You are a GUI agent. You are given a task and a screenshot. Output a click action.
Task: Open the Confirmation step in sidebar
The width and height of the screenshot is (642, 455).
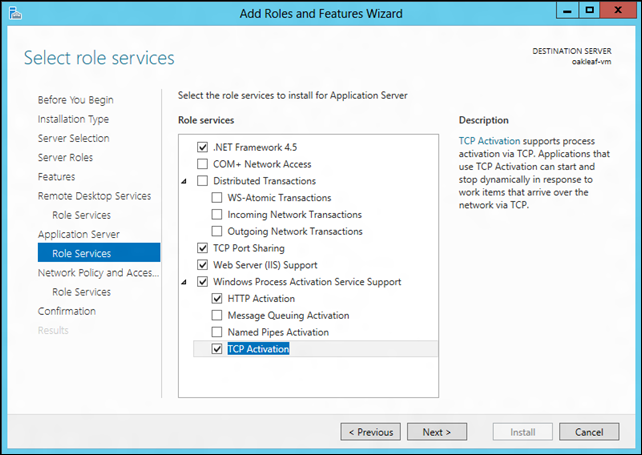coord(67,311)
